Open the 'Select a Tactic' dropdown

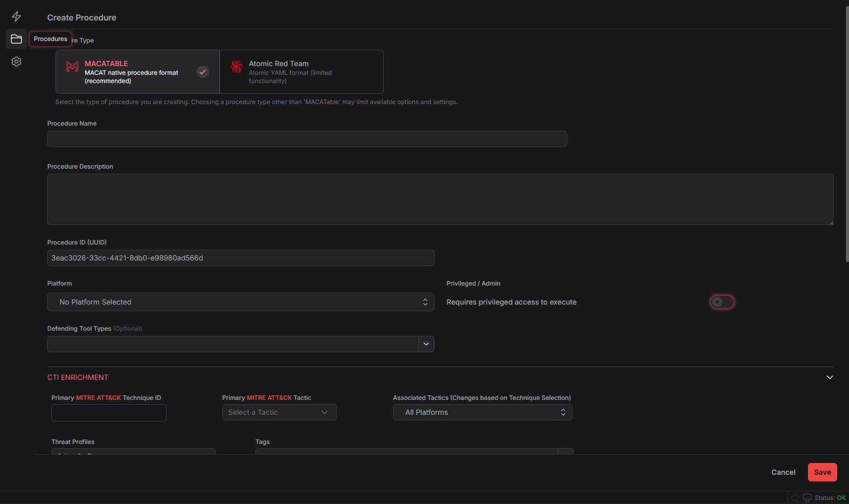coord(279,412)
